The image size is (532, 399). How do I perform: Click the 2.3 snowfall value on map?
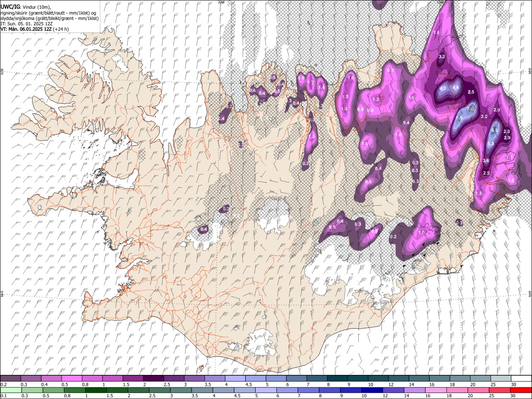pyautogui.click(x=507, y=131)
